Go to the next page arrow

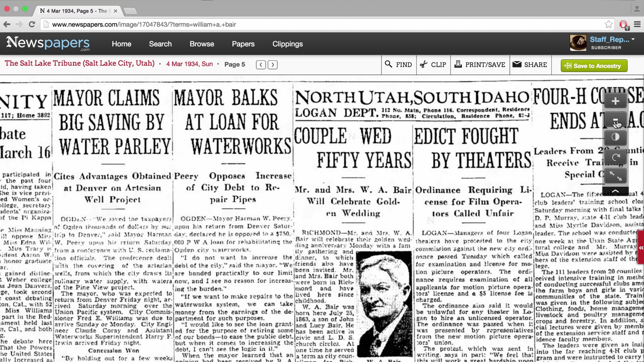pos(272,65)
